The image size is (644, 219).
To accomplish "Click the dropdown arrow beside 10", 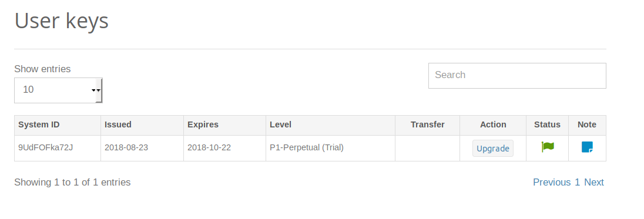I will [x=96, y=90].
